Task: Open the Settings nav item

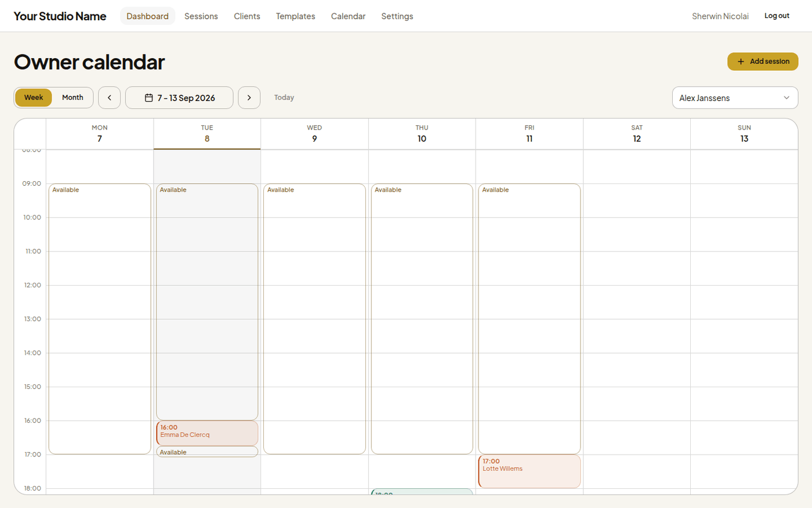Action: pyautogui.click(x=397, y=16)
